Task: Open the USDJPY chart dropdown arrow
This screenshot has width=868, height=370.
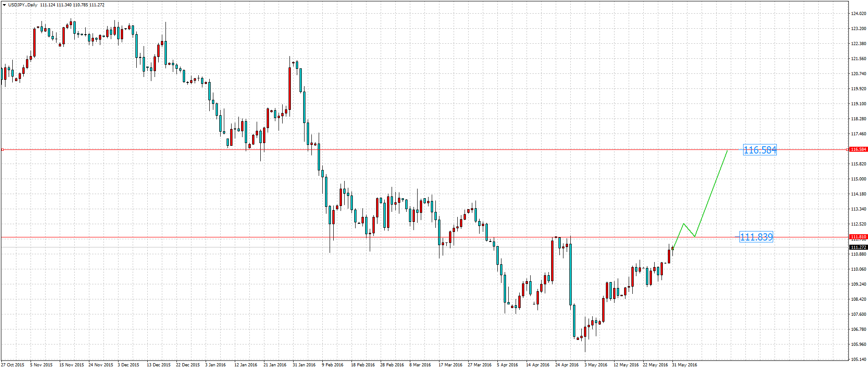Action: (4, 5)
